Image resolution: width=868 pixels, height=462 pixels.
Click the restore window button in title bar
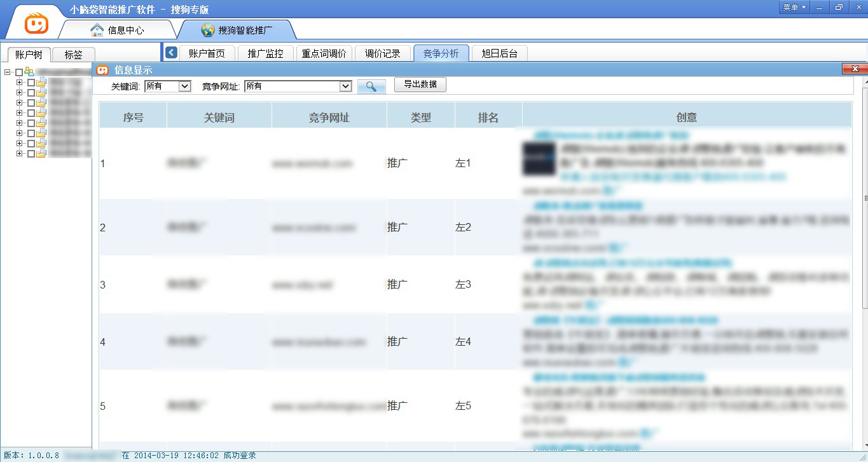pos(838,7)
